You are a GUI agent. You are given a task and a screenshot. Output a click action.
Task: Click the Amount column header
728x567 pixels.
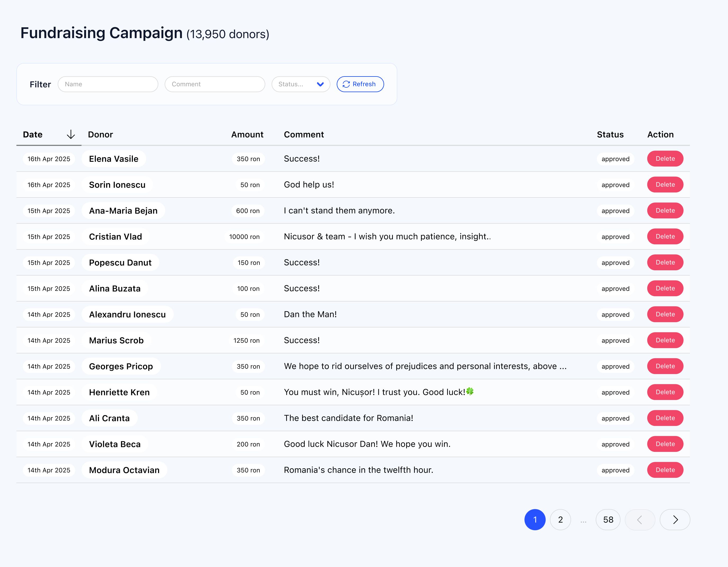click(247, 135)
